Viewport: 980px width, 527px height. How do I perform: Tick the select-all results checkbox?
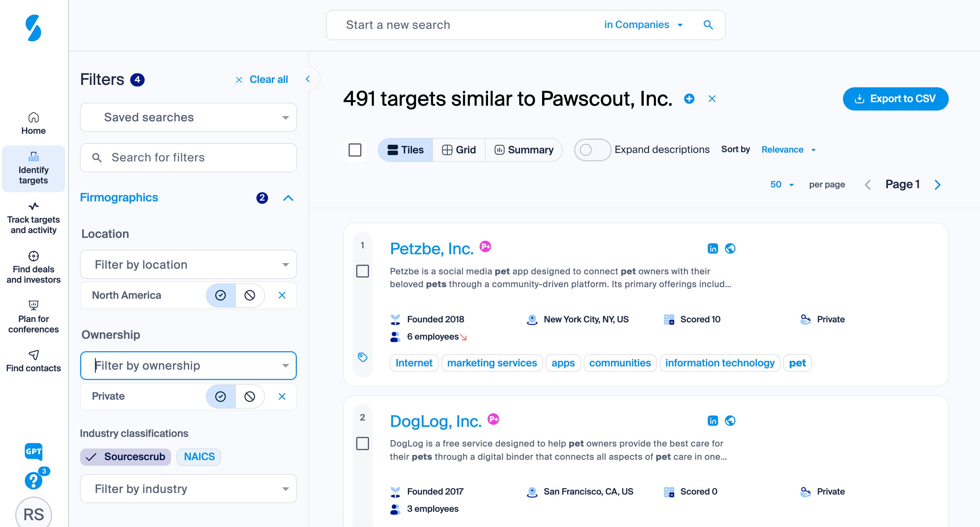coord(355,150)
